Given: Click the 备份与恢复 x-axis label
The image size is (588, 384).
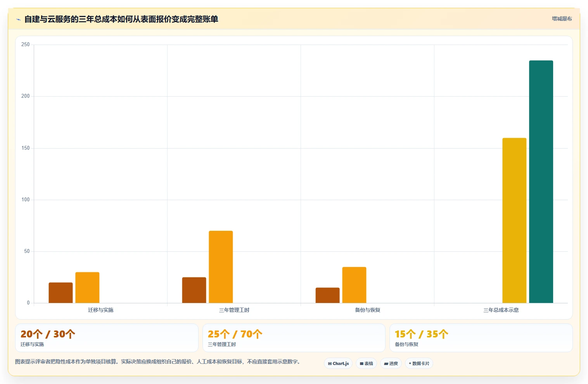Looking at the screenshot, I should pyautogui.click(x=367, y=310).
